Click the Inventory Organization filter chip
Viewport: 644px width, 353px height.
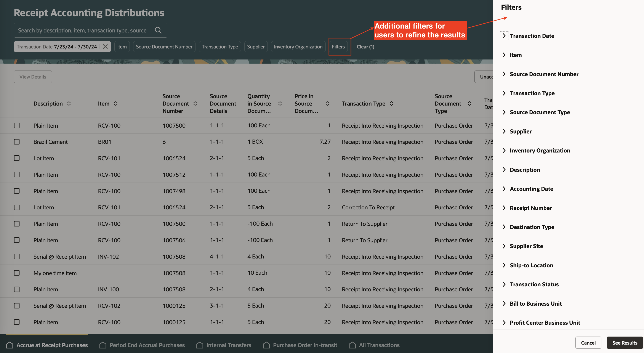pyautogui.click(x=298, y=47)
